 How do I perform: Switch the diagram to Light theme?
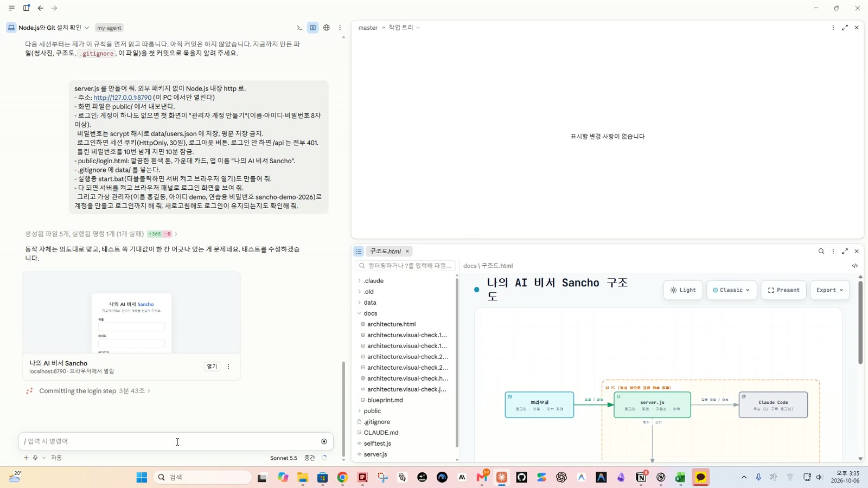click(x=683, y=290)
